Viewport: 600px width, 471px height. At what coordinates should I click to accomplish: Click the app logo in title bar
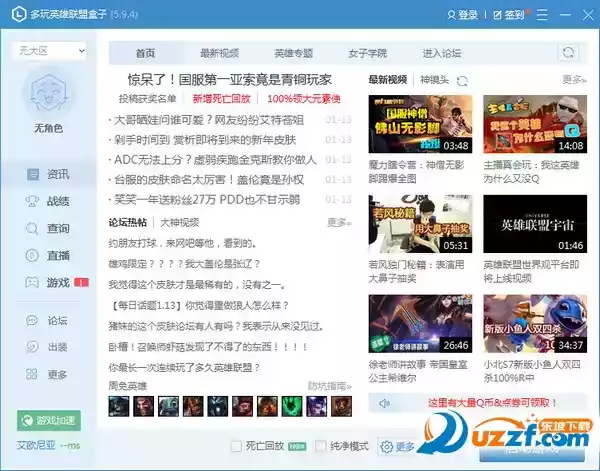(19, 15)
